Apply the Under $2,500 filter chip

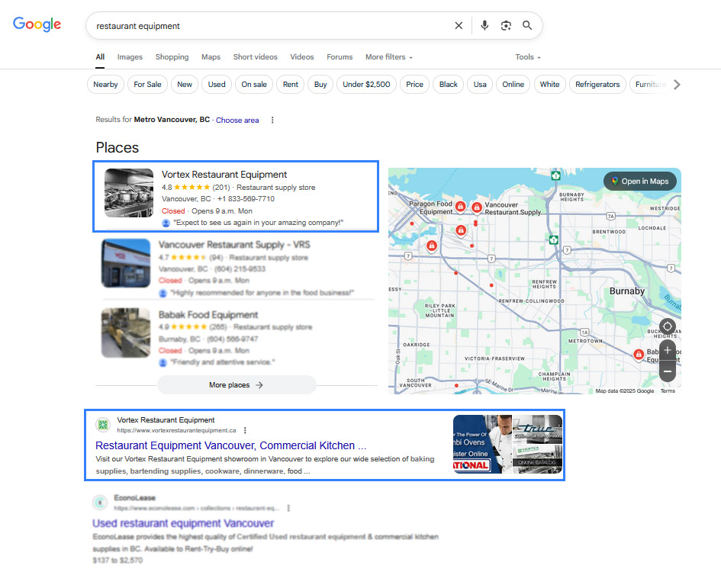pyautogui.click(x=366, y=85)
